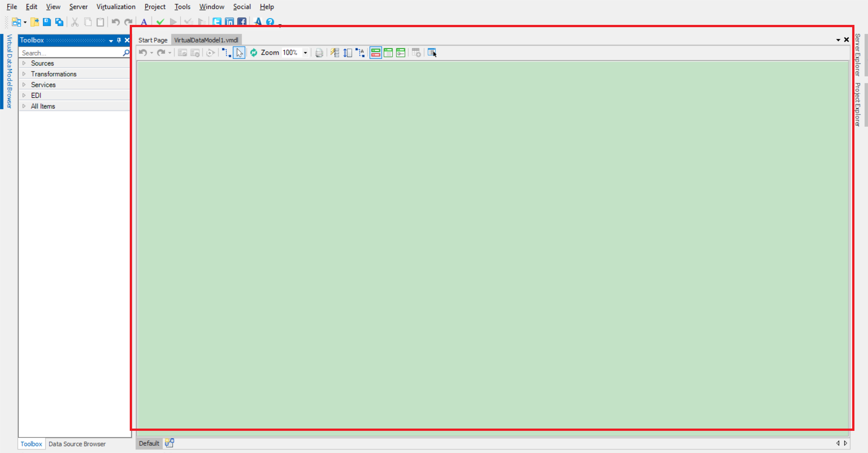Image resolution: width=868 pixels, height=453 pixels.
Task: Click the Toolbox search field
Action: coord(70,53)
